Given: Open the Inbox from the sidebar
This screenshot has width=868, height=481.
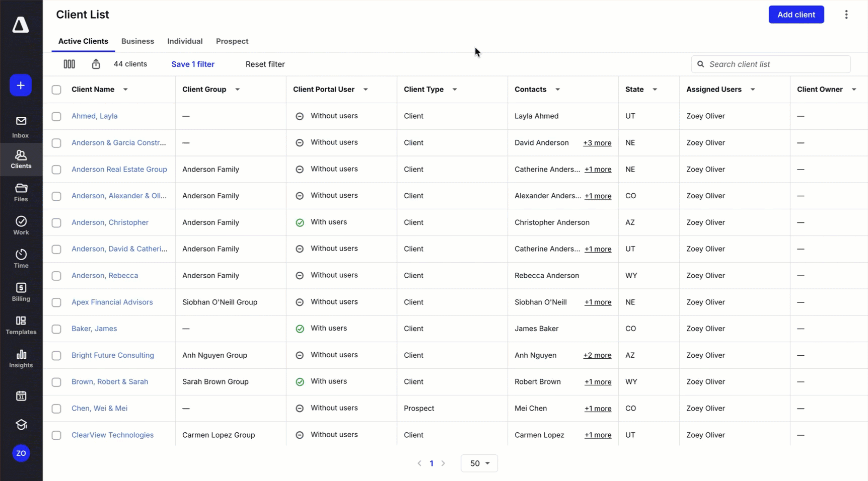Looking at the screenshot, I should click(x=21, y=127).
